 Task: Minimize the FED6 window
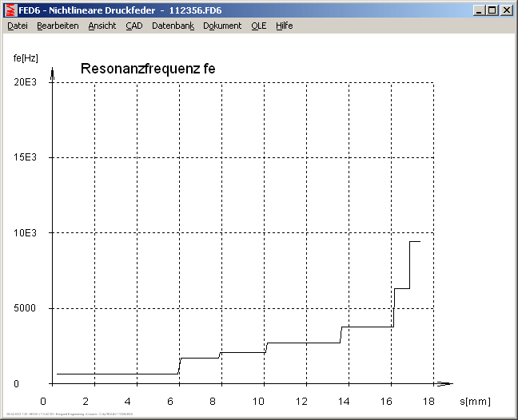[x=479, y=10]
